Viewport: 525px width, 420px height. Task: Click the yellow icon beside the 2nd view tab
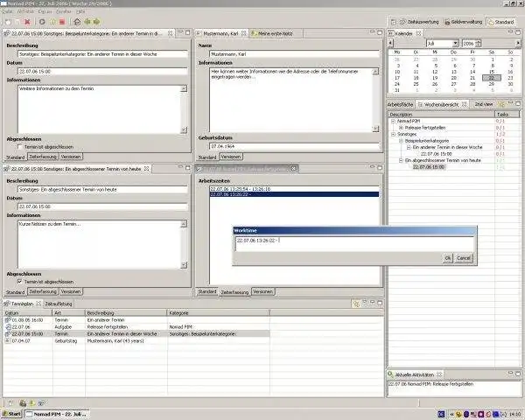click(x=501, y=104)
